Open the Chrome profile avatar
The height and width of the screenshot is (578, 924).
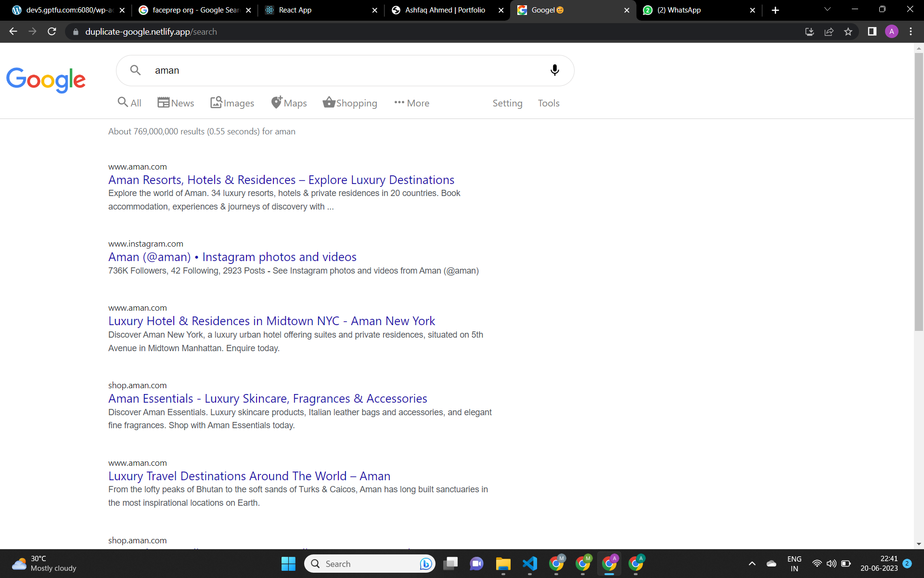tap(892, 31)
